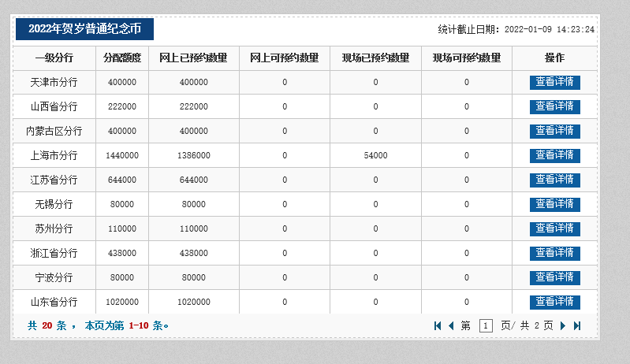Select the 苏州分行 branch name cell

point(54,228)
